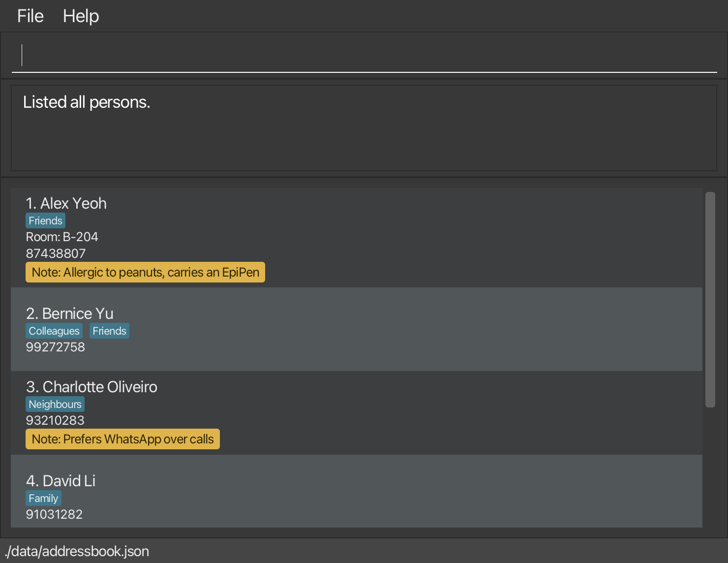
Task: Select Charlotte Oliveiro's contact name
Action: coord(91,387)
